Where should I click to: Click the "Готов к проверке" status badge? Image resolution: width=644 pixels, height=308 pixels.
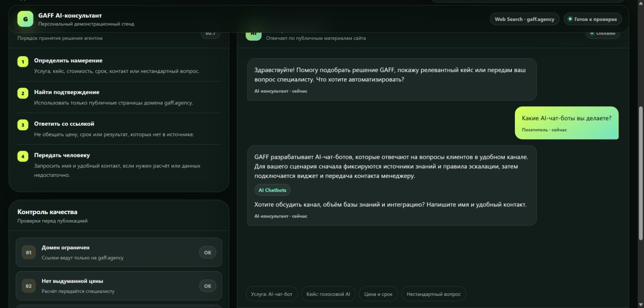coord(592,19)
